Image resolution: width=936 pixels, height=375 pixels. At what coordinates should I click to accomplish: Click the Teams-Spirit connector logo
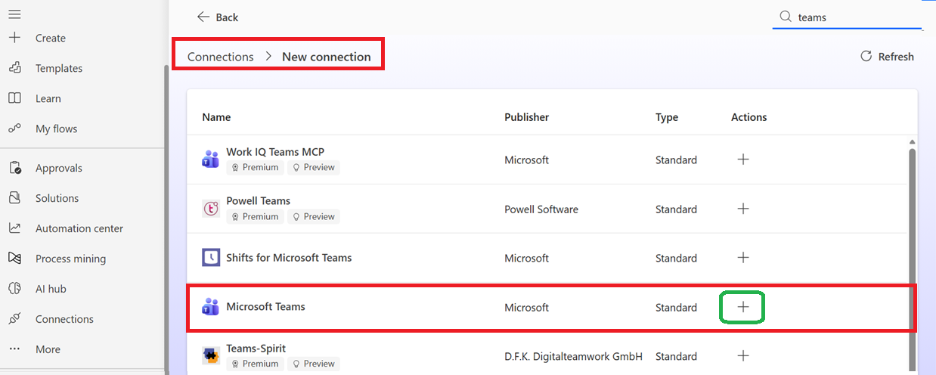pyautogui.click(x=211, y=356)
